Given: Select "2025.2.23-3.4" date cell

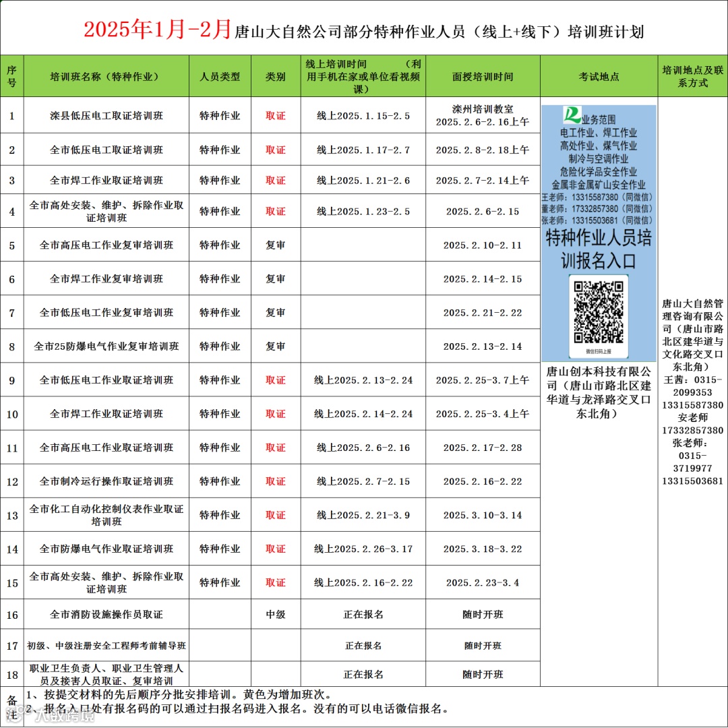Looking at the screenshot, I should coord(483,582).
